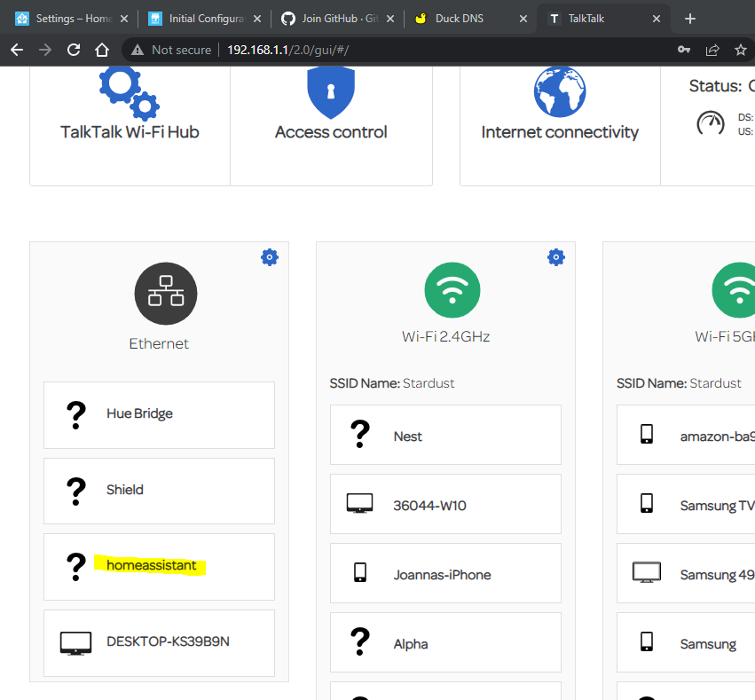Click the browser forward arrow
This screenshot has height=700, width=755.
point(44,50)
